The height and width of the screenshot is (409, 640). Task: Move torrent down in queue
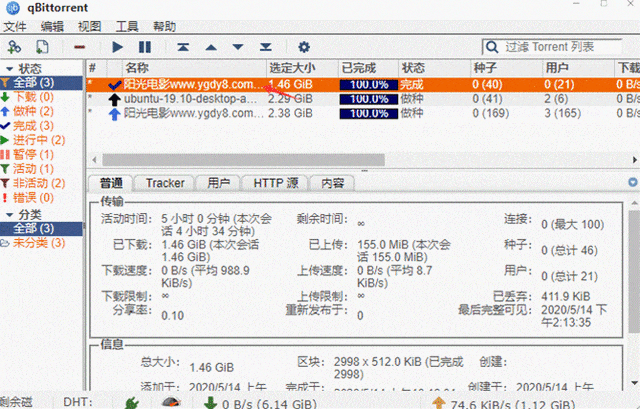coord(238,47)
